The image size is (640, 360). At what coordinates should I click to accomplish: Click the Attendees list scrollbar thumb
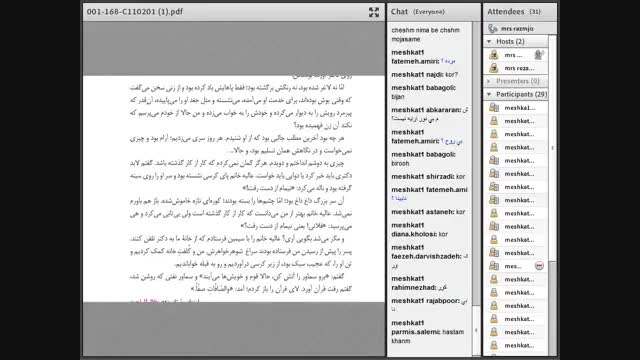tap(553, 149)
